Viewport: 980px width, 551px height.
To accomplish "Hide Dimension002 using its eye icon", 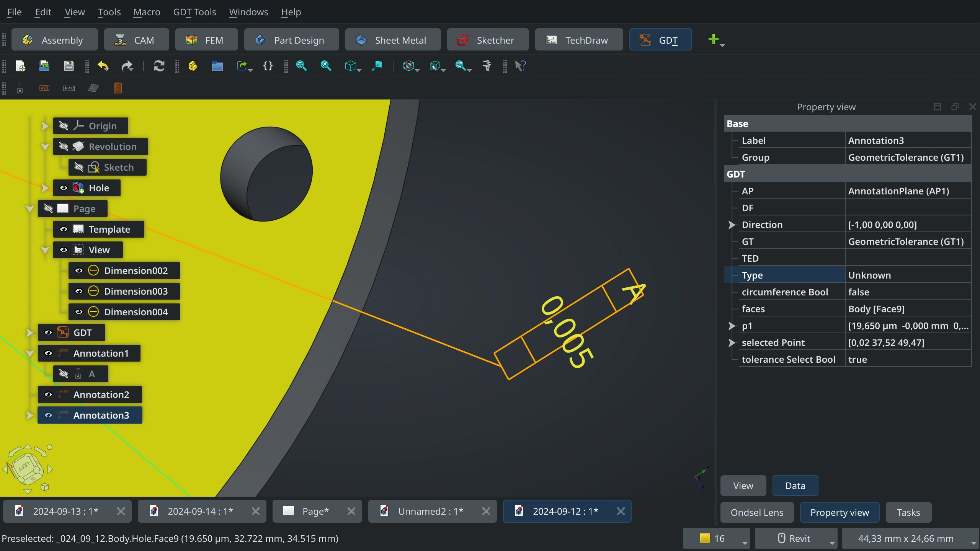I will pyautogui.click(x=79, y=271).
